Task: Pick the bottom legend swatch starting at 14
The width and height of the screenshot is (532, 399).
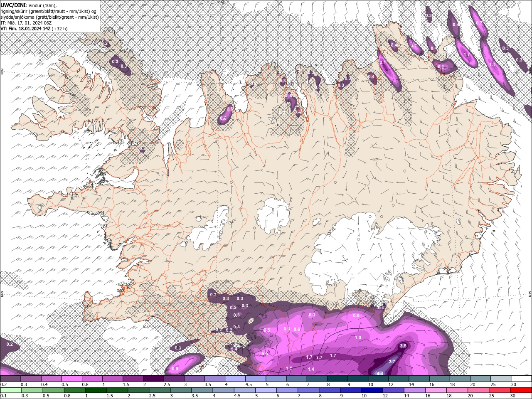Action: (414, 390)
